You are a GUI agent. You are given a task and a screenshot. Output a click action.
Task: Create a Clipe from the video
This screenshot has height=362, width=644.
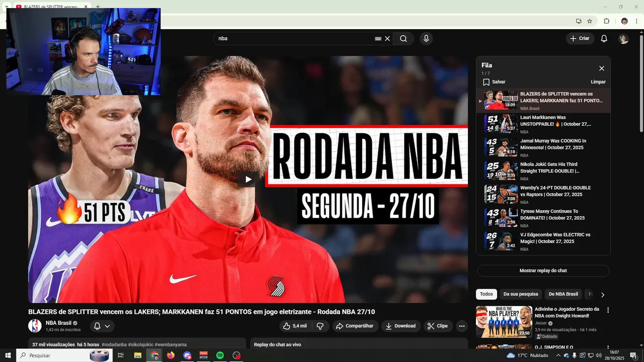click(x=438, y=326)
